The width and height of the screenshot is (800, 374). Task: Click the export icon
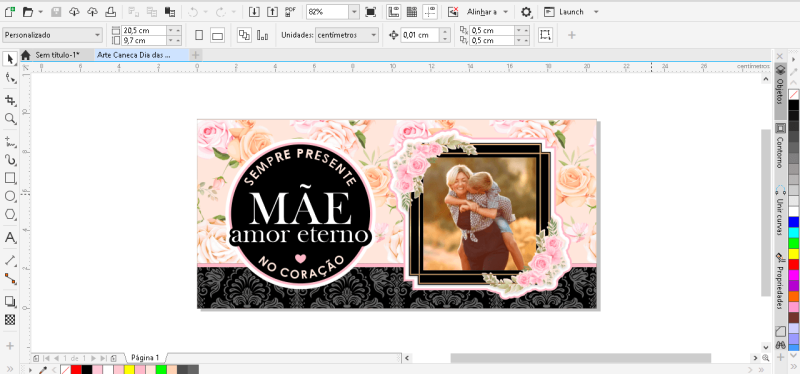tap(273, 12)
